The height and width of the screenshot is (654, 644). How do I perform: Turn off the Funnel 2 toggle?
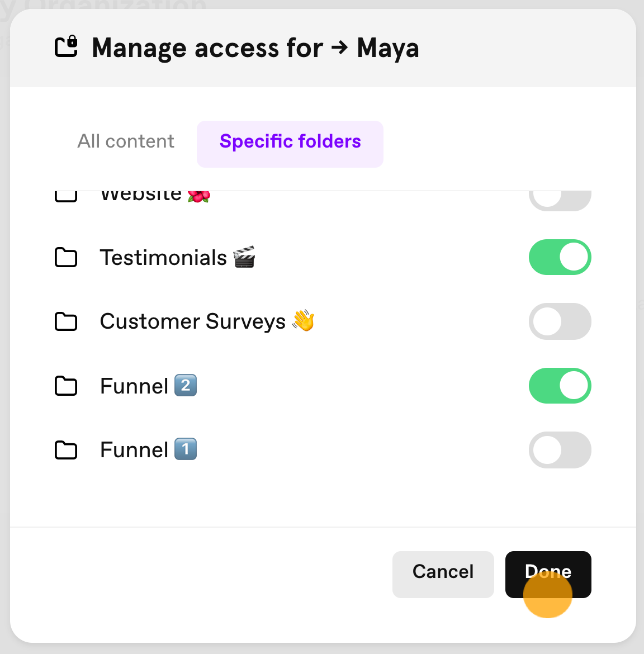click(x=560, y=386)
